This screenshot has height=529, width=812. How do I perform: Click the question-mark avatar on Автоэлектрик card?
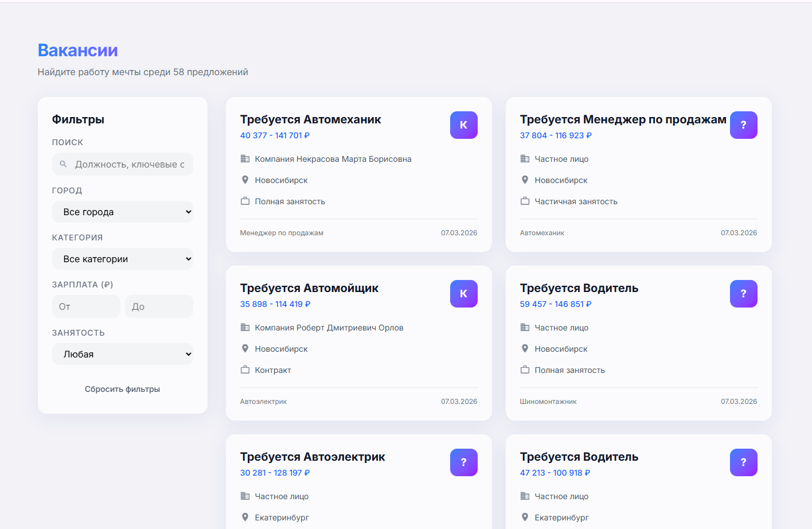tap(463, 462)
